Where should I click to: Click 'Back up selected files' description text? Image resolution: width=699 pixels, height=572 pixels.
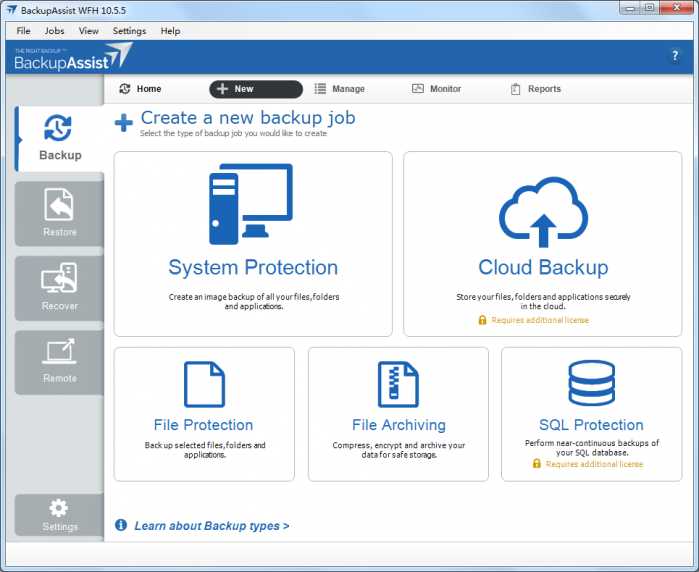click(x=205, y=450)
